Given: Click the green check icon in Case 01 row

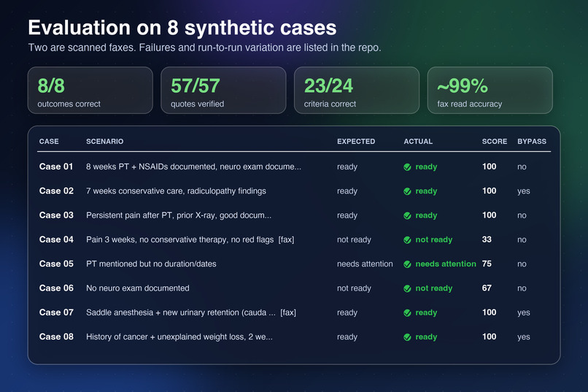Looking at the screenshot, I should (407, 167).
